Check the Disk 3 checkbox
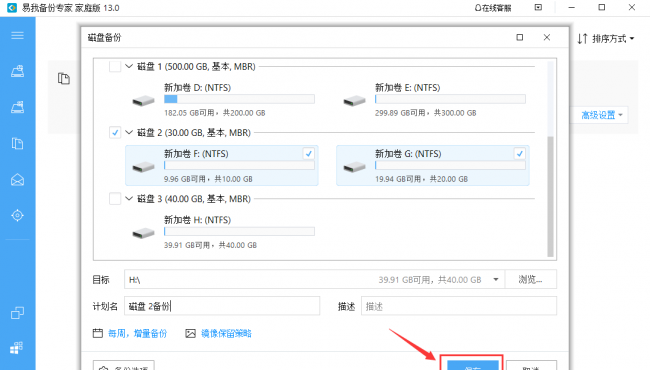The image size is (650, 370). (115, 199)
